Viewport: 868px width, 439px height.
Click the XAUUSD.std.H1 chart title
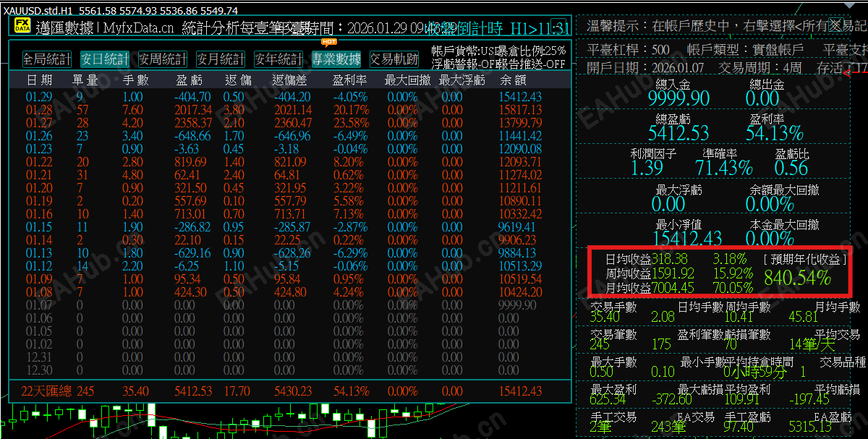[38, 11]
